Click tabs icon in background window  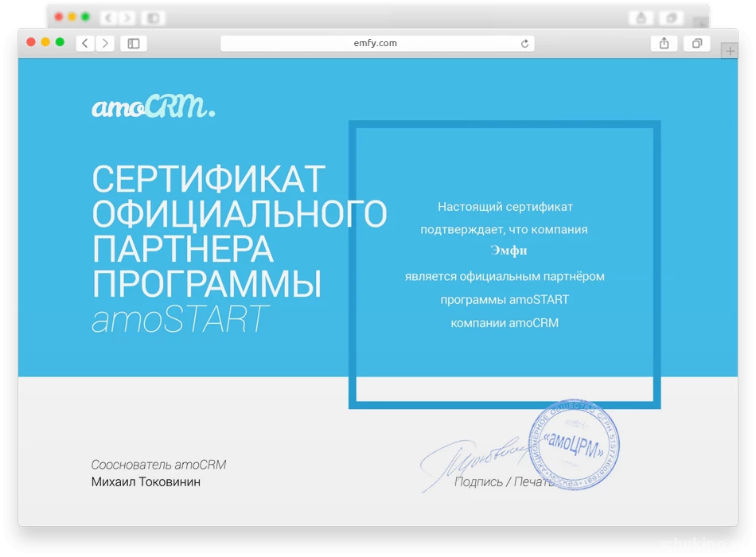point(671,18)
